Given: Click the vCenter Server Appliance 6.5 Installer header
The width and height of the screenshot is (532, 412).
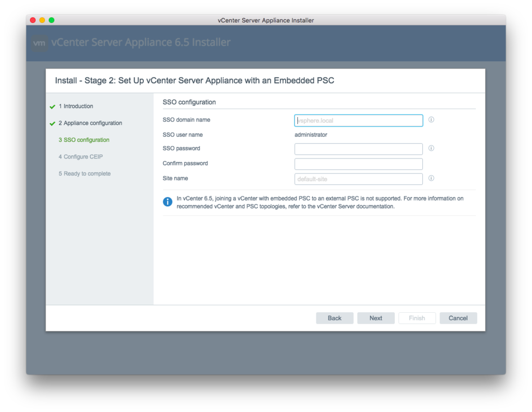Looking at the screenshot, I should pos(141,43).
